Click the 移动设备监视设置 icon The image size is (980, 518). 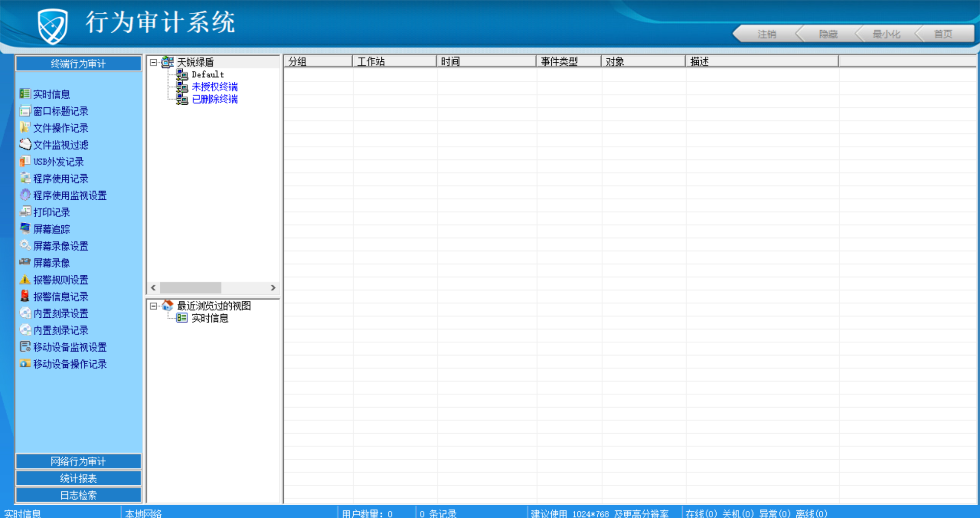coord(24,346)
